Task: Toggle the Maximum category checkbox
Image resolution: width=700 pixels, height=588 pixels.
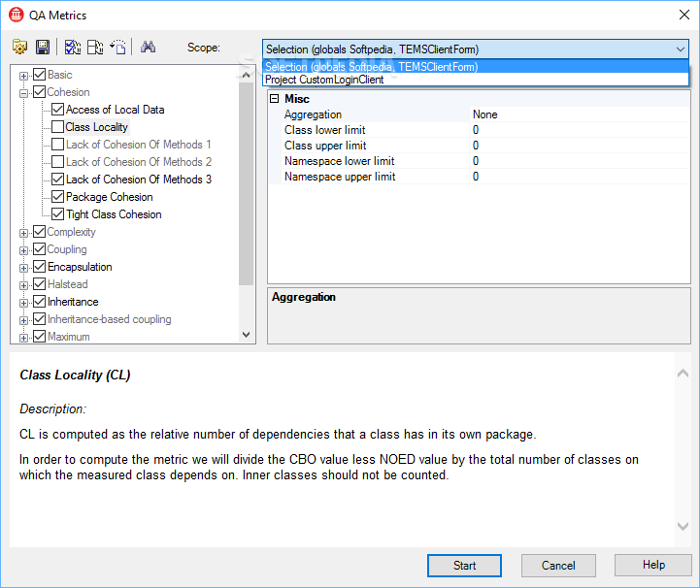Action: pyautogui.click(x=39, y=337)
